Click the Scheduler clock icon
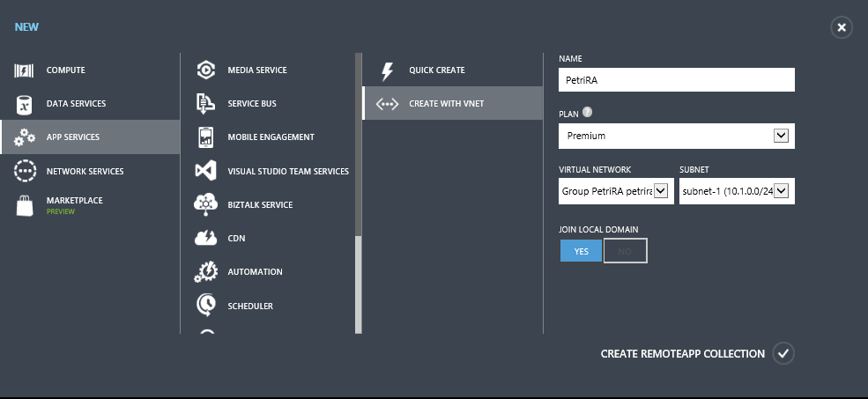This screenshot has width=868, height=399. click(x=205, y=306)
